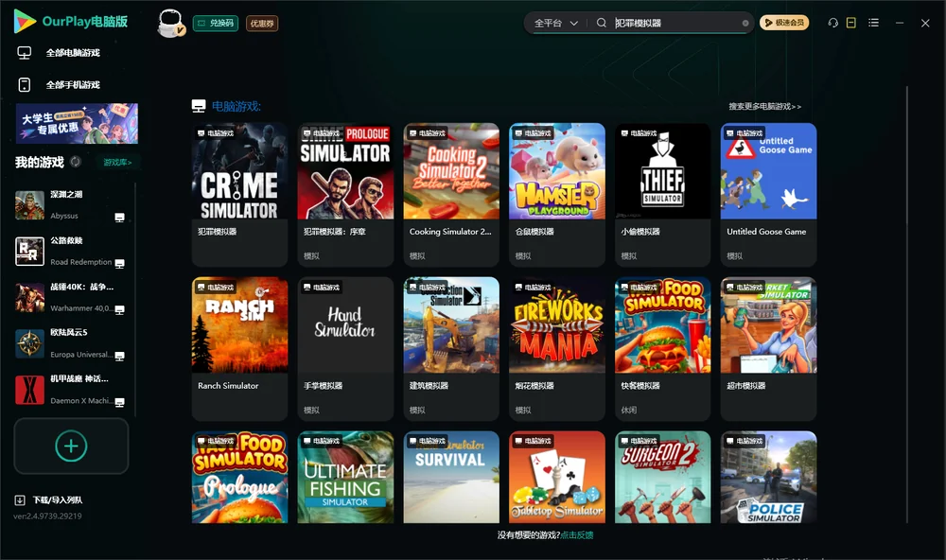
Task: Open 全部手机游戏 in sidebar
Action: 73,85
